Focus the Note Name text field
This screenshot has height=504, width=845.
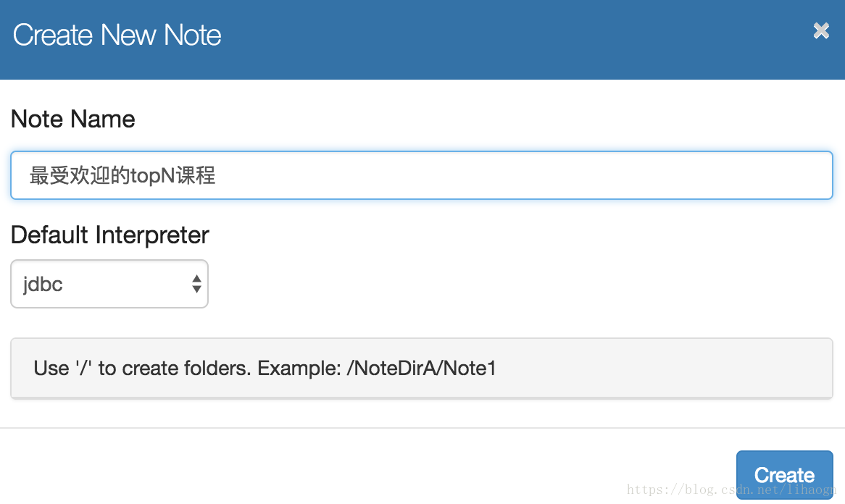click(x=422, y=175)
